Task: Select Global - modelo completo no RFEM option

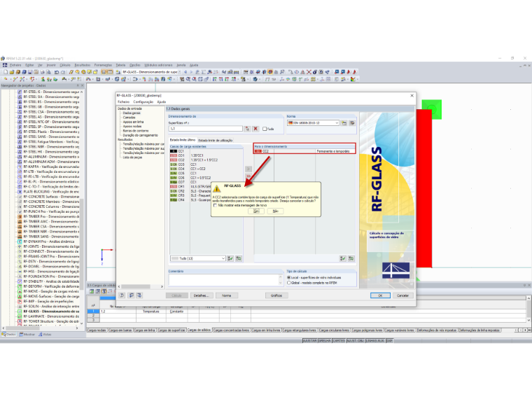Action: coord(288,283)
